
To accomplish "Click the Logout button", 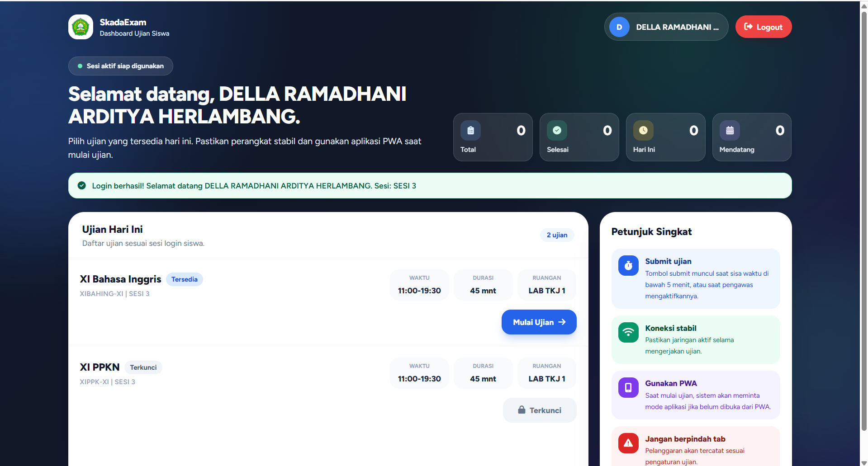I will [x=764, y=27].
